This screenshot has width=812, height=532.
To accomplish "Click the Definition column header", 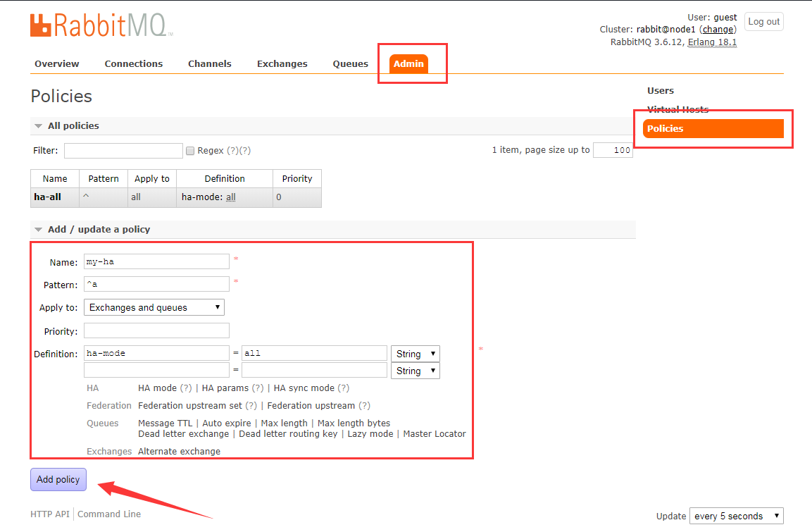I will 225,179.
